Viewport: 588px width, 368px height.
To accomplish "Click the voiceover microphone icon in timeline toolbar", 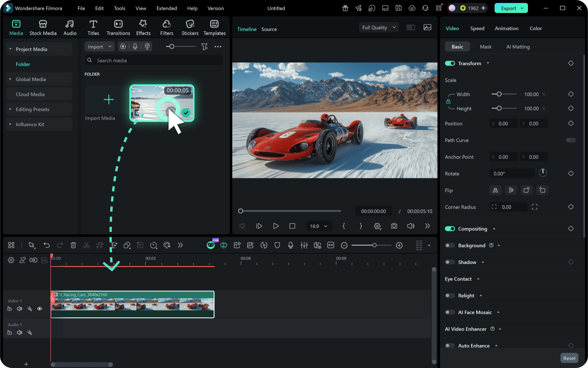I will point(291,245).
